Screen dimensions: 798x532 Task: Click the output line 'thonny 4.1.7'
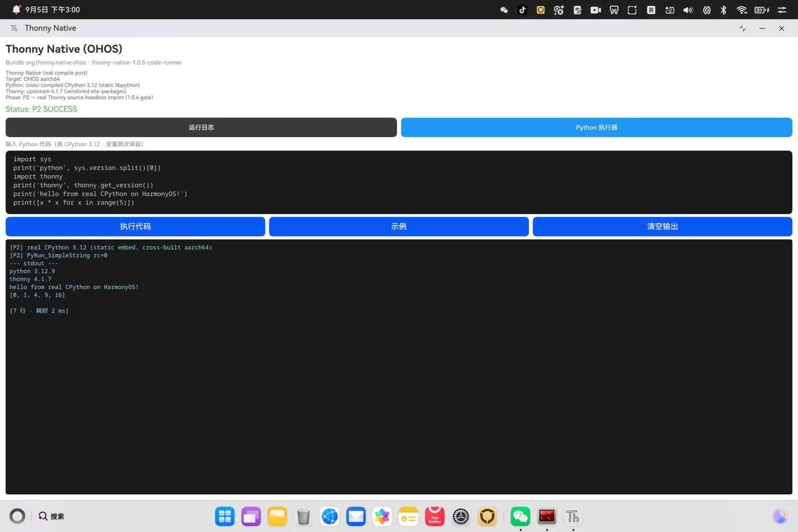tap(30, 279)
